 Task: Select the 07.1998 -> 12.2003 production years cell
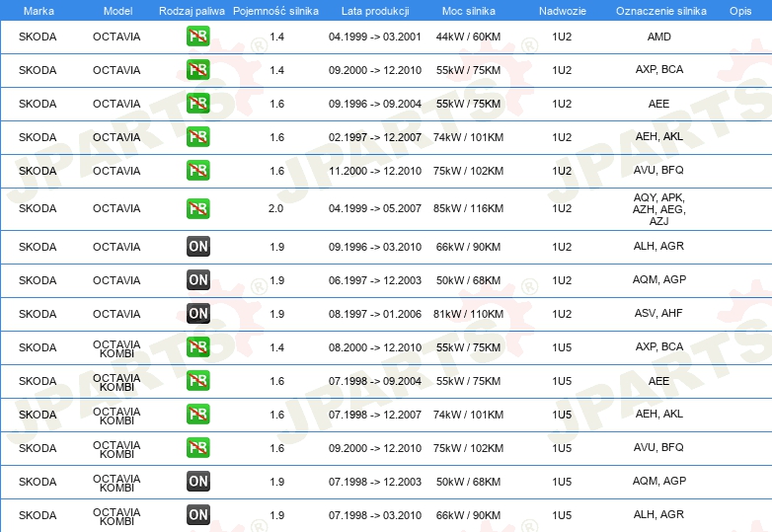click(x=375, y=482)
